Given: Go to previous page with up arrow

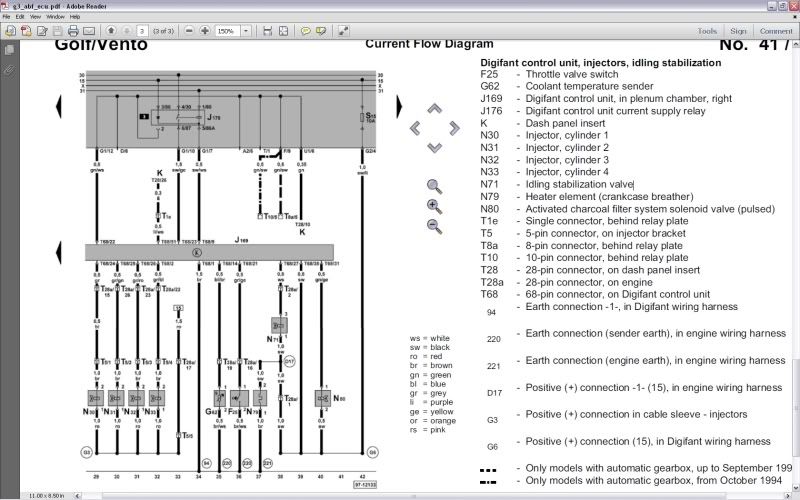Looking at the screenshot, I should [x=111, y=31].
